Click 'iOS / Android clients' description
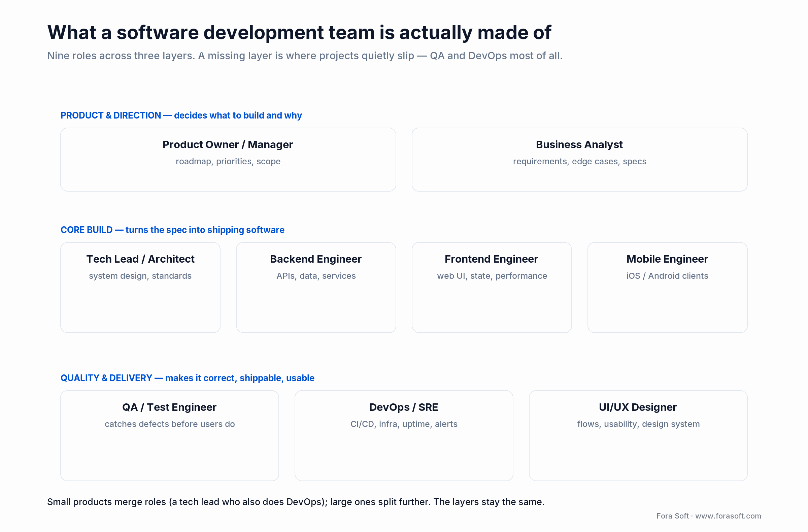Screen dimensions: 808x532 (x=667, y=276)
